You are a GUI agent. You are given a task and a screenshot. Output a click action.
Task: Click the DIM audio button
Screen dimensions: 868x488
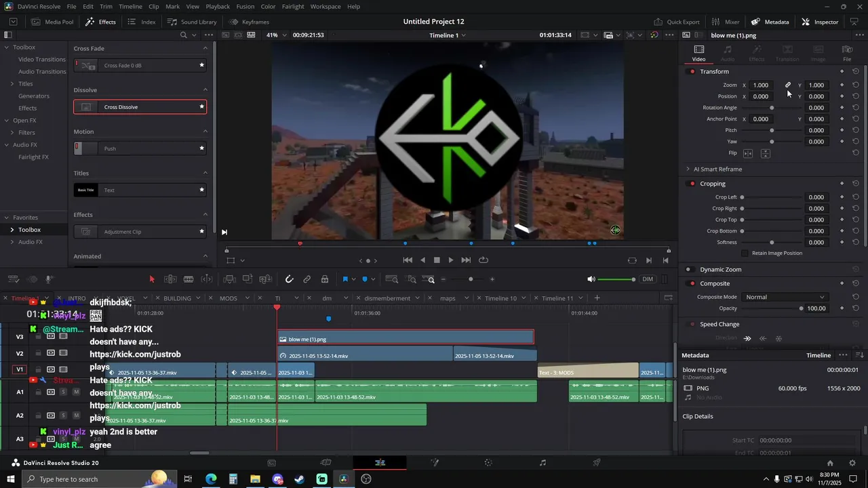pos(648,279)
